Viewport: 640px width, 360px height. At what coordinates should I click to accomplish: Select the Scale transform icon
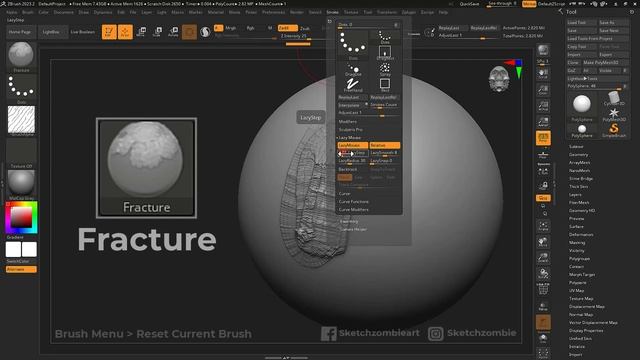tap(157, 32)
